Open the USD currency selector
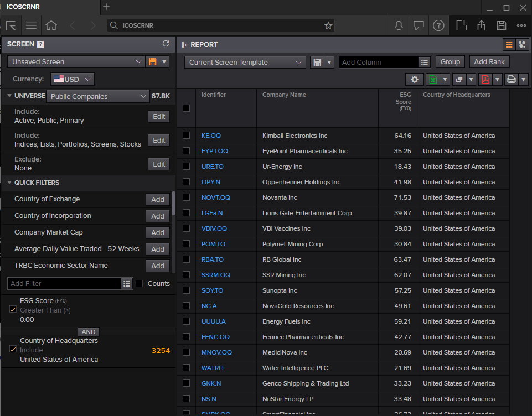Screen dimensions: 532x416 73,79
